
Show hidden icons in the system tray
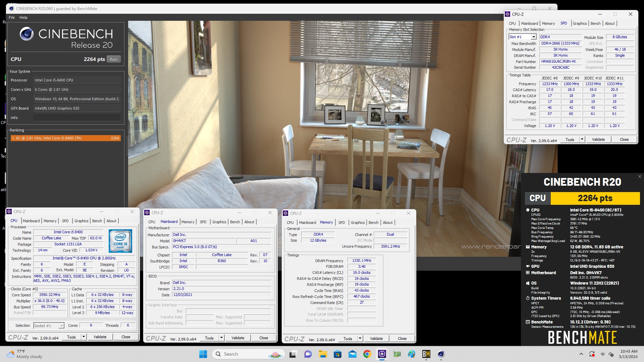pos(581,354)
